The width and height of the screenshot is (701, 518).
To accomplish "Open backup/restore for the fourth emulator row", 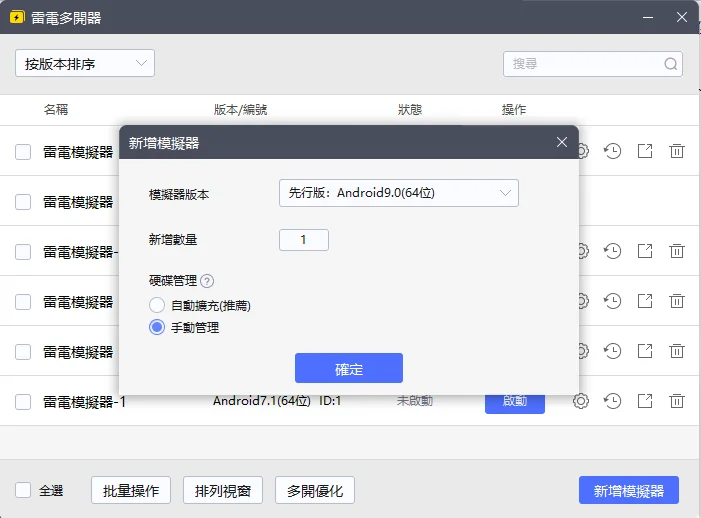I will coord(612,301).
